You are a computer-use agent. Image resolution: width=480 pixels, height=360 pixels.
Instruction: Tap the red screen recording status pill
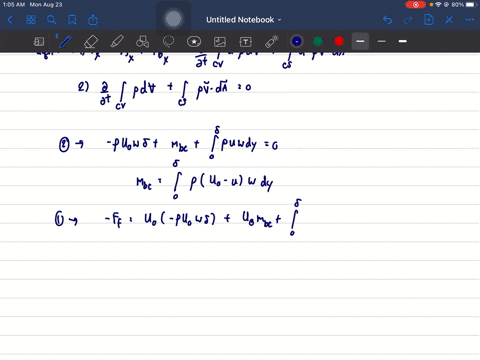pyautogui.click(x=416, y=5)
